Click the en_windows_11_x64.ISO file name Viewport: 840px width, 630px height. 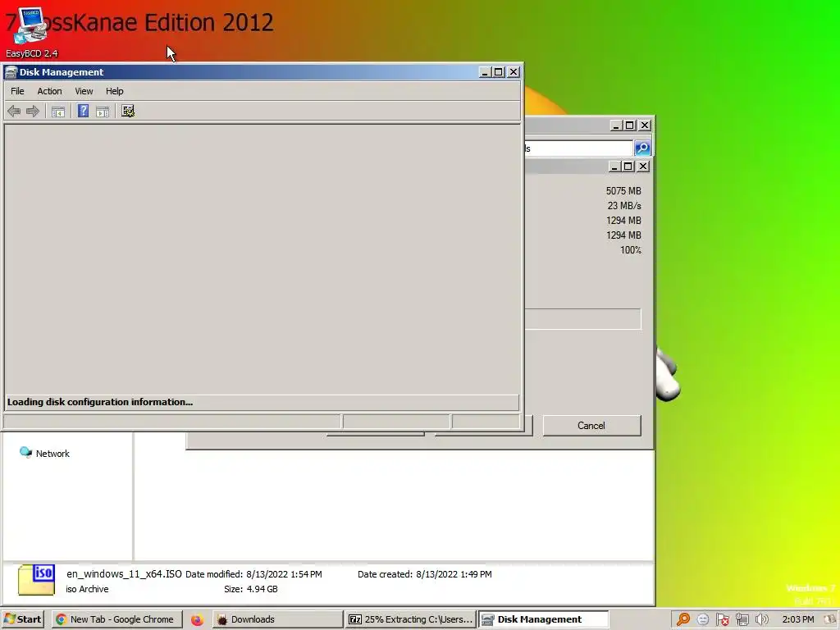pos(124,573)
